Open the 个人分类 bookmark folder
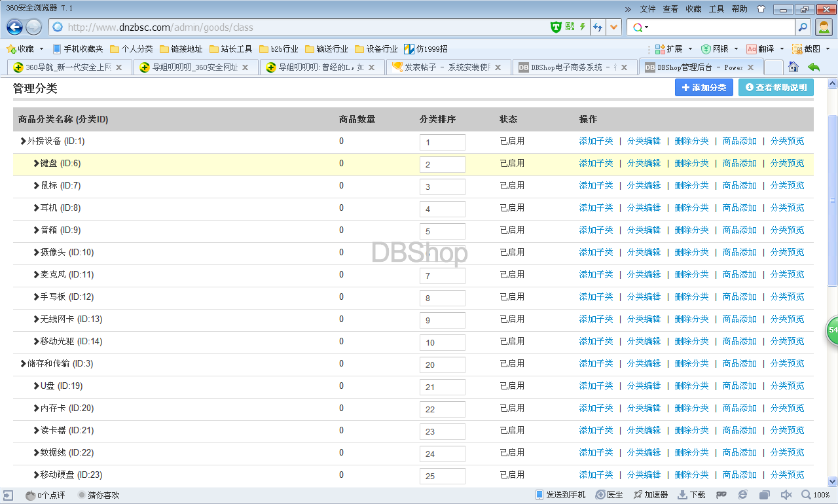Image resolution: width=838 pixels, height=504 pixels. (132, 49)
